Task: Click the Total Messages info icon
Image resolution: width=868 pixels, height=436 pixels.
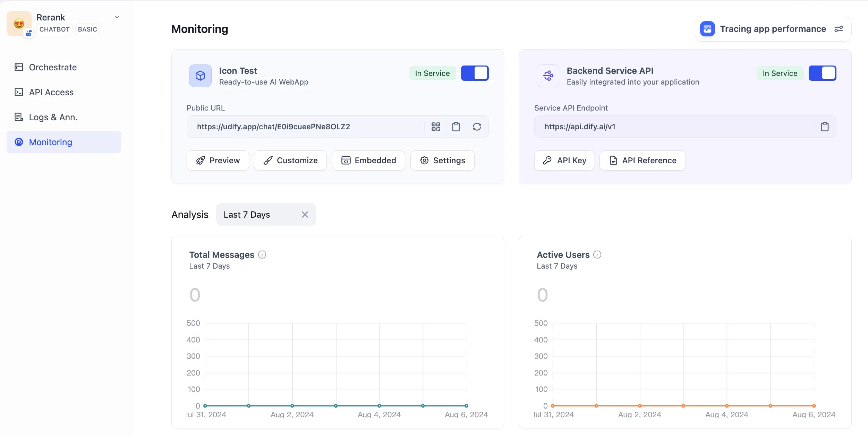Action: [x=262, y=255]
